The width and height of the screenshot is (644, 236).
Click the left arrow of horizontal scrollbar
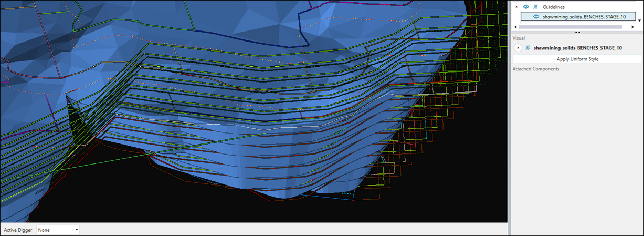click(515, 27)
